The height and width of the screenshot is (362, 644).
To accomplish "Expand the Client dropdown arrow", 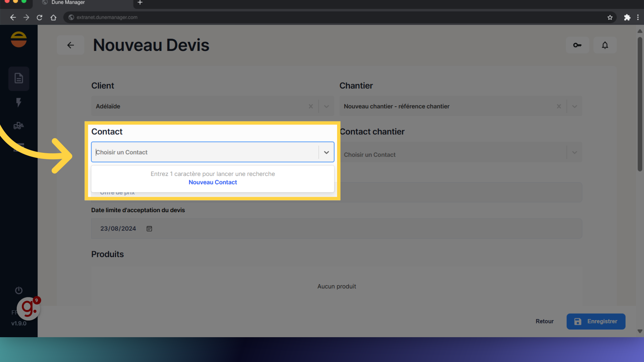I will [326, 106].
